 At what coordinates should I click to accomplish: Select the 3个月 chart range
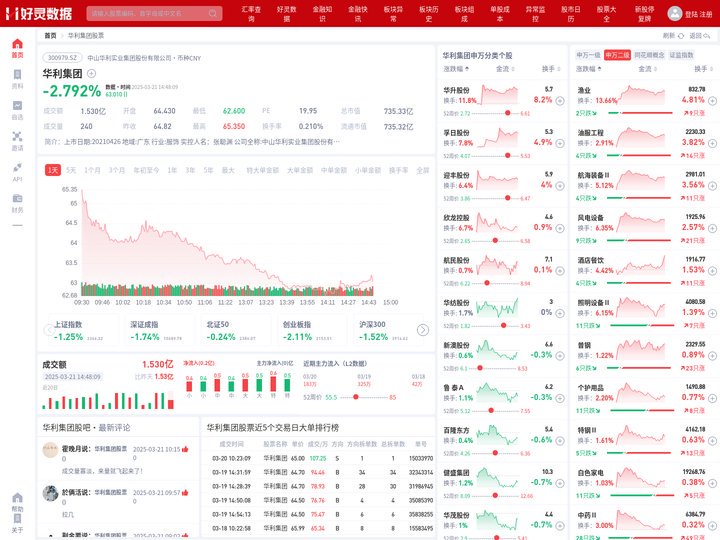coord(117,170)
